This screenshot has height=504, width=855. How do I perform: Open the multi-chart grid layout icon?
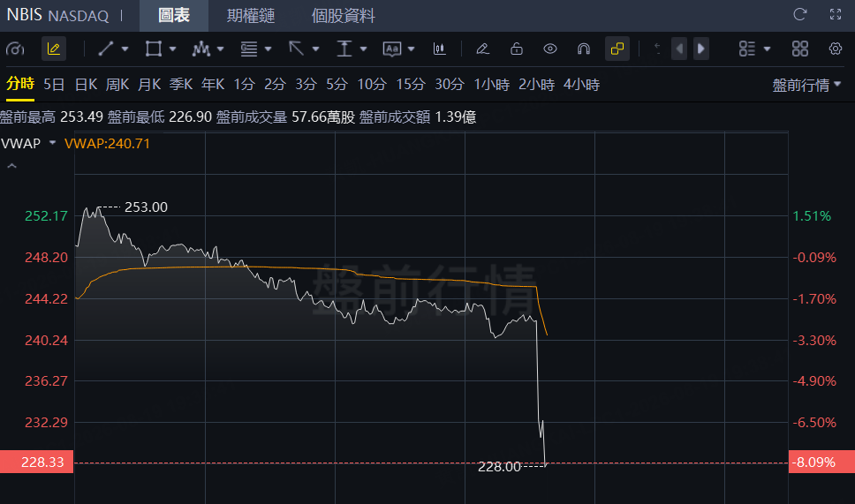point(800,49)
